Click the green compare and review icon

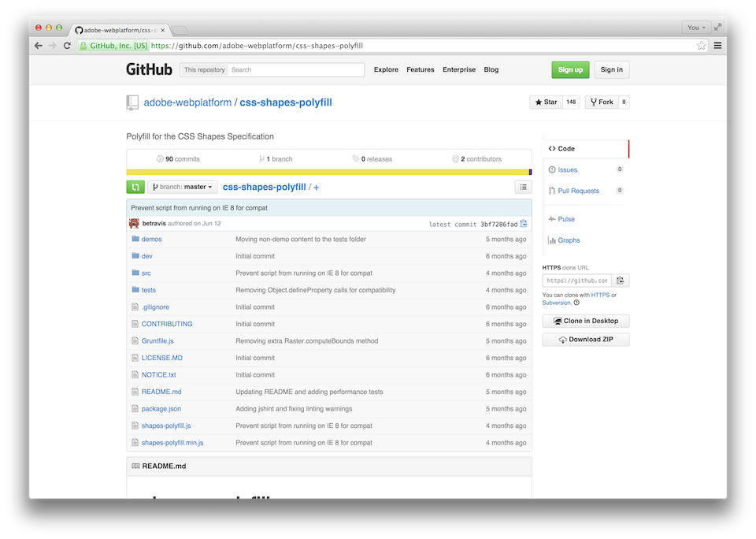[x=135, y=187]
